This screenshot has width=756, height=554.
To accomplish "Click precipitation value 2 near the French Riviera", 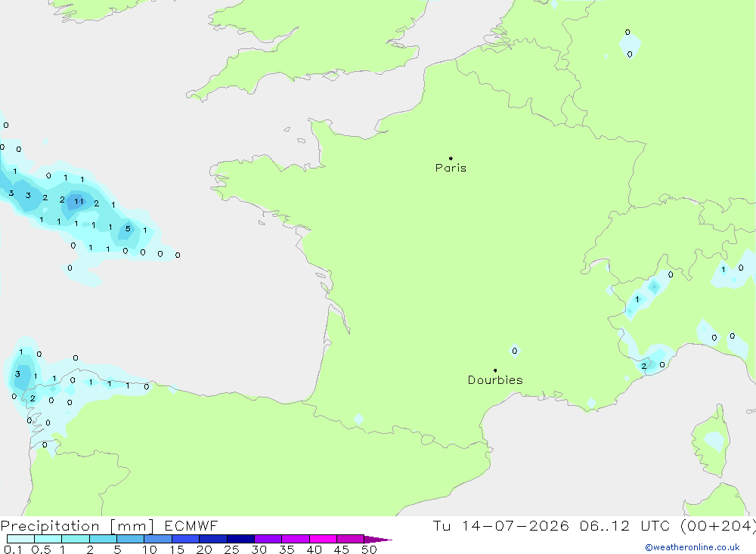I will [643, 367].
